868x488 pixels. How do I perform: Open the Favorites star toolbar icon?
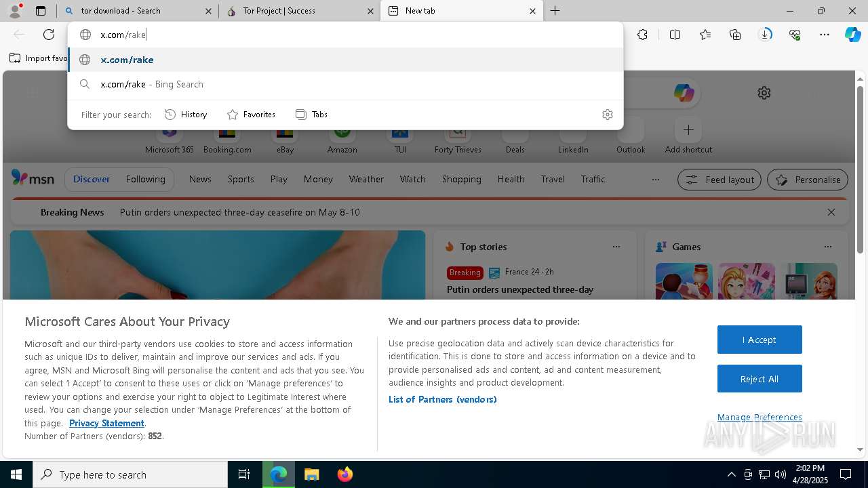point(705,35)
